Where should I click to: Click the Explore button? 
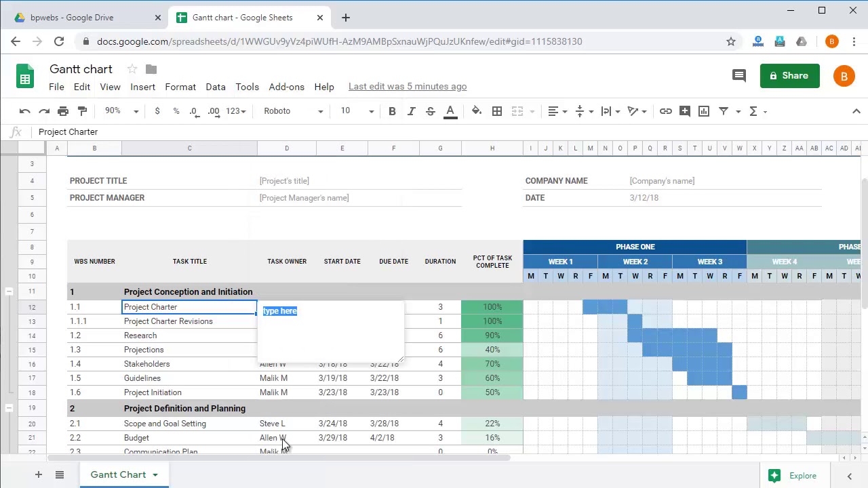click(x=793, y=476)
